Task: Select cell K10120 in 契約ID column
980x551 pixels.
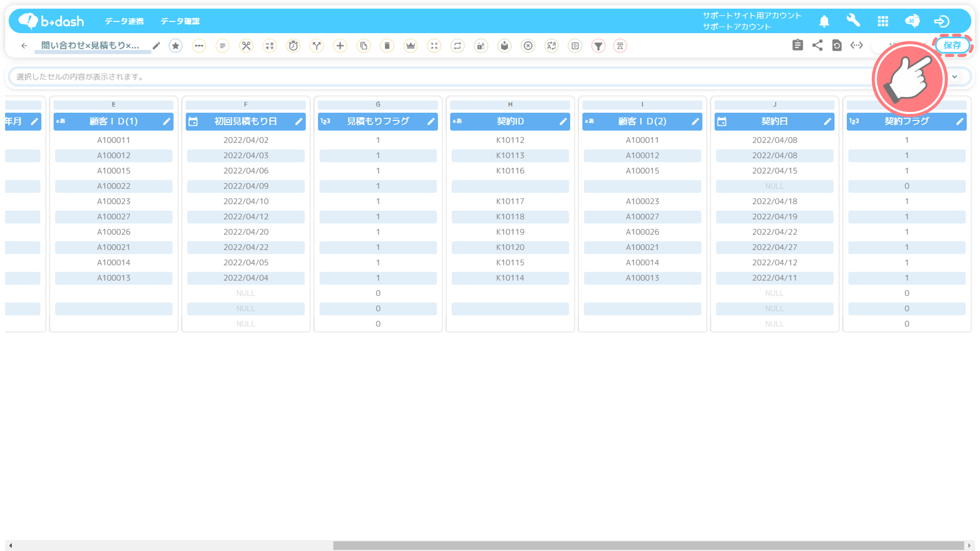Action: (x=510, y=247)
